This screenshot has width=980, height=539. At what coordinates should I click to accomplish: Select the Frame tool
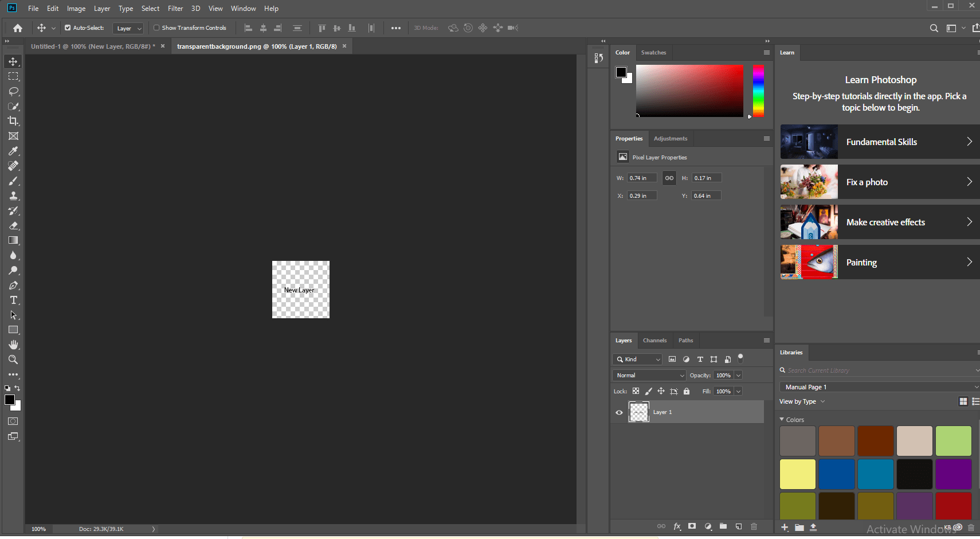pos(13,136)
